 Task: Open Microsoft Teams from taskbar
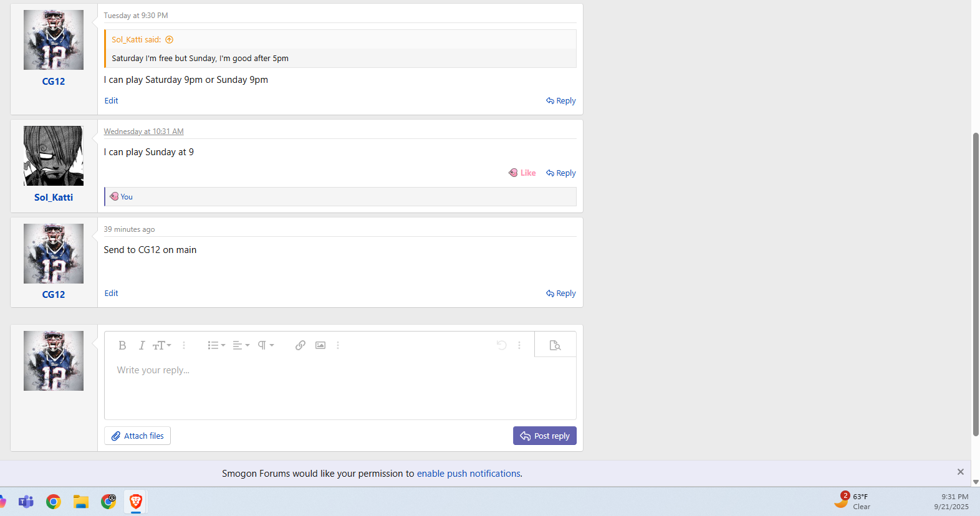coord(26,502)
